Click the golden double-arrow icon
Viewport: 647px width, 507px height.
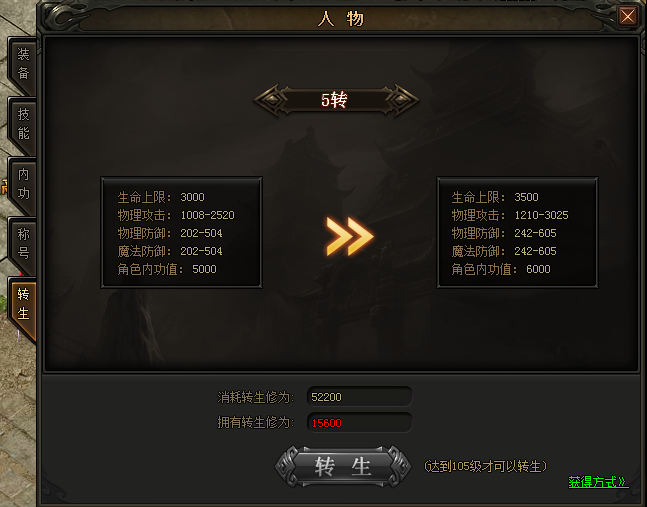click(x=349, y=236)
